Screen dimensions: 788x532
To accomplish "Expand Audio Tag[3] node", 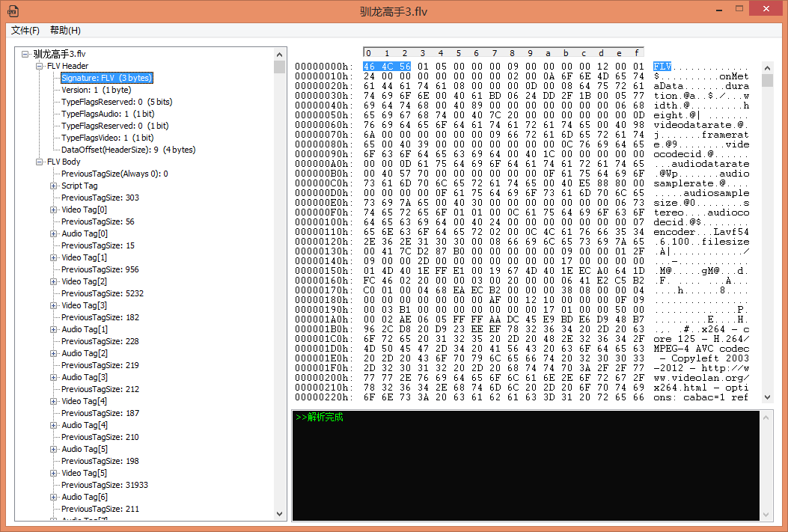I will [x=53, y=377].
